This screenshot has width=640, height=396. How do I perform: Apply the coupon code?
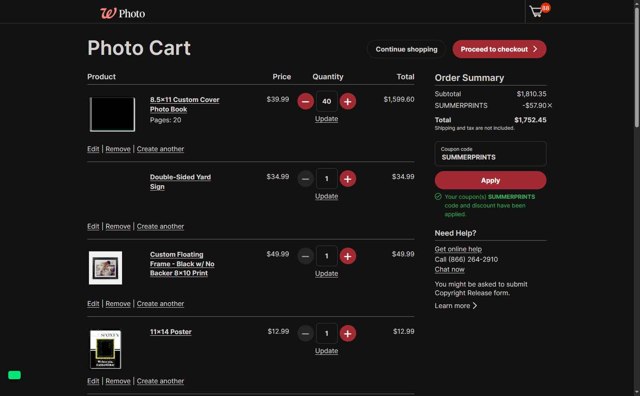(490, 180)
